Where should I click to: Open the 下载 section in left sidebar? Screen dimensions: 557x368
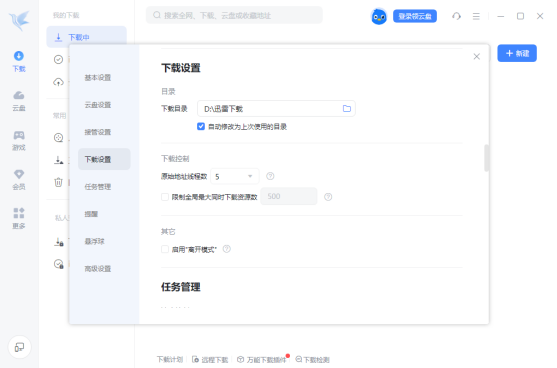click(x=19, y=61)
